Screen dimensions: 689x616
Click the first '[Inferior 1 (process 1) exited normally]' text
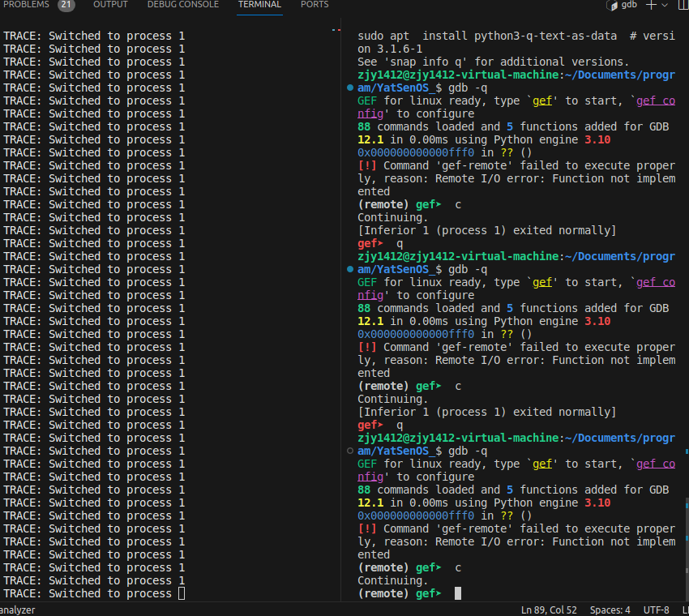click(x=487, y=231)
